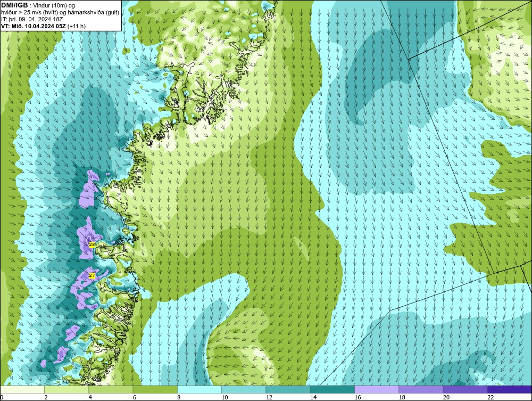Click the 18–20 m/s medium purple swatch

(x=421, y=389)
